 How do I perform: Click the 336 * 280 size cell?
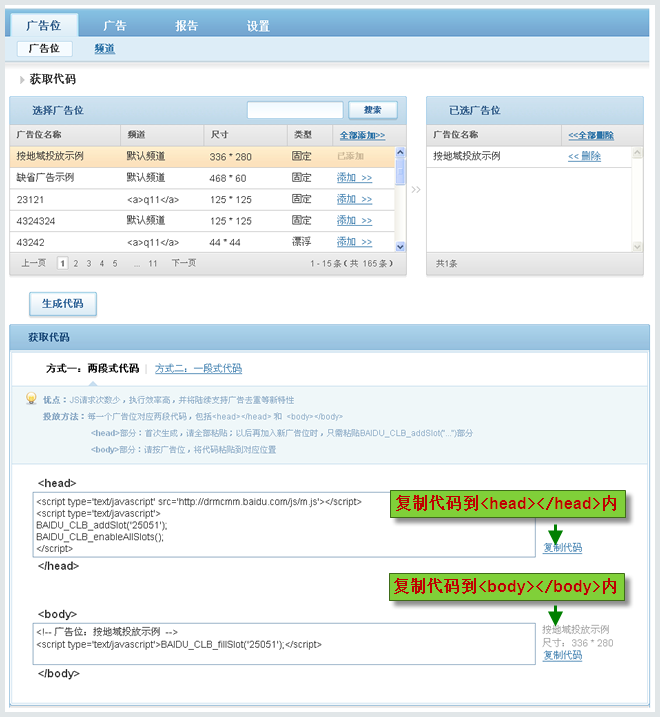click(x=231, y=157)
